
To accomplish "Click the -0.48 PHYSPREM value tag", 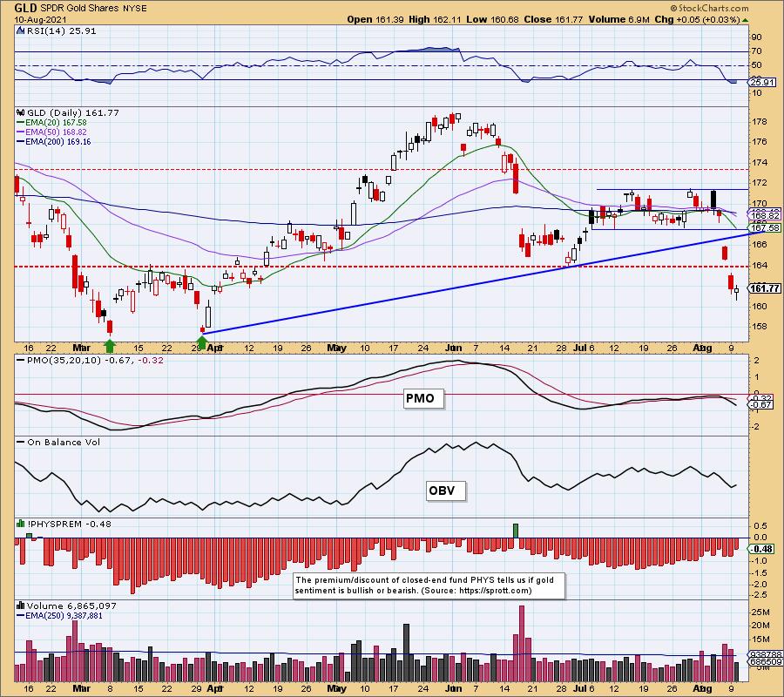I will point(761,549).
